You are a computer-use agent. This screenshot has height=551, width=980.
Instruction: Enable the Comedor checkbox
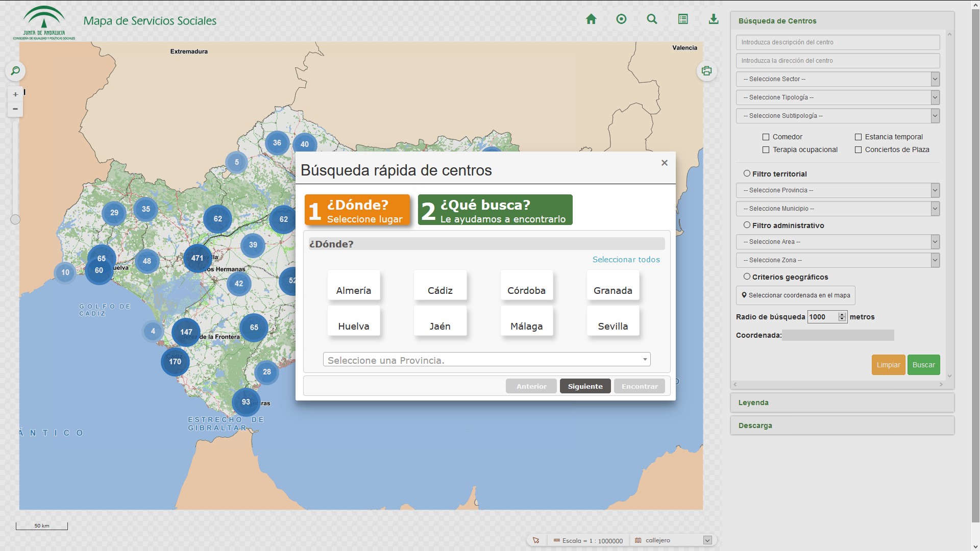click(766, 137)
